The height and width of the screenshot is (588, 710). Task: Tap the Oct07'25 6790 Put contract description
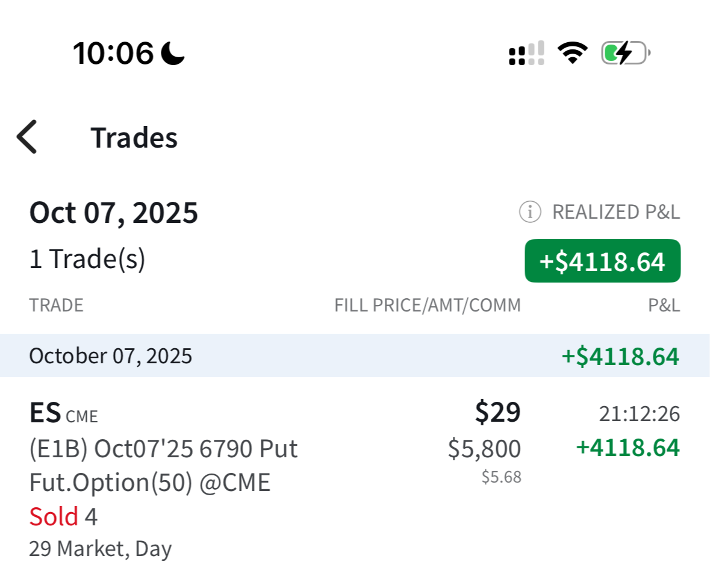coord(163,449)
